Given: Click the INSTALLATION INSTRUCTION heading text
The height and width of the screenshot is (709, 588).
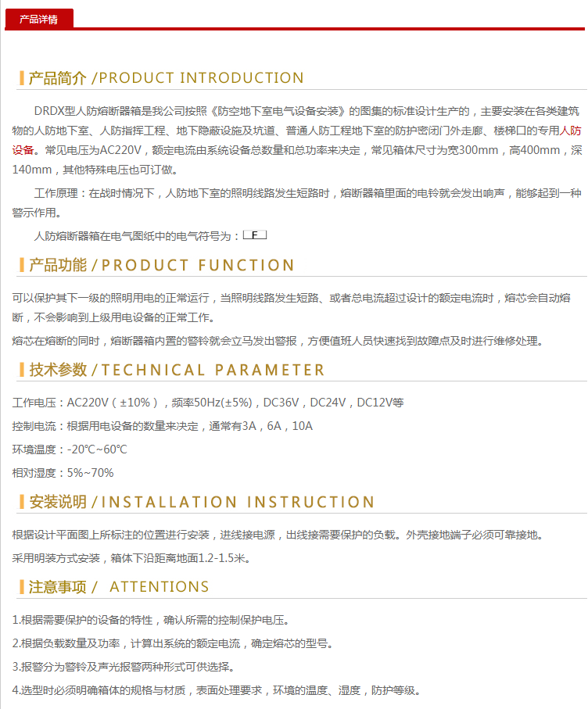Looking at the screenshot, I should [238, 502].
